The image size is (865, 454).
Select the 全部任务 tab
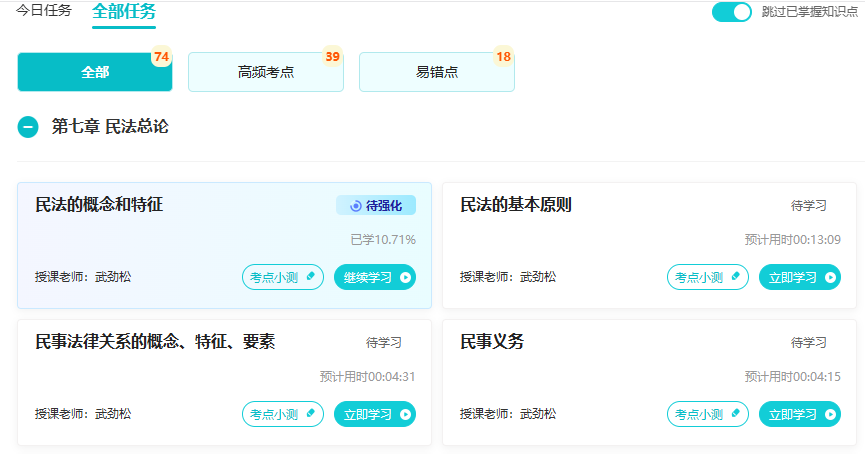point(124,12)
